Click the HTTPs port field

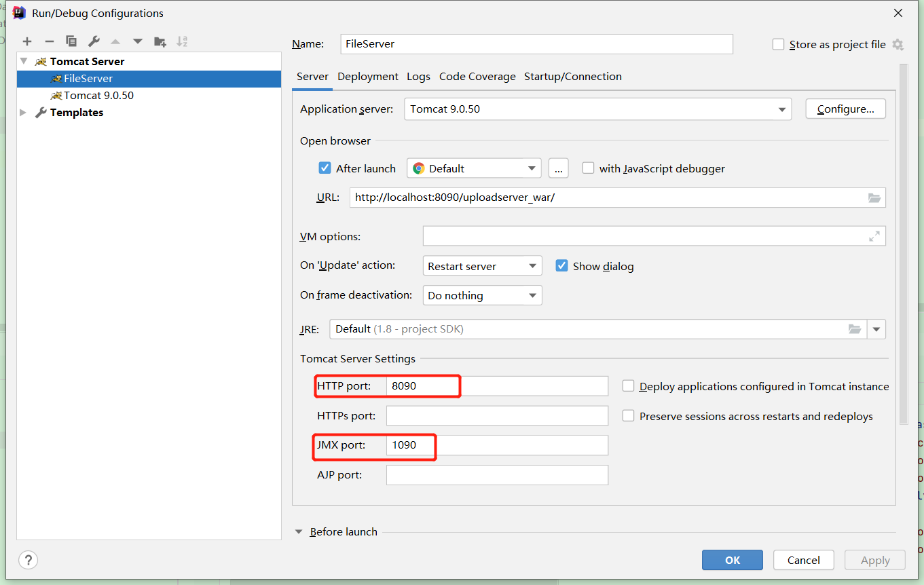click(x=497, y=416)
